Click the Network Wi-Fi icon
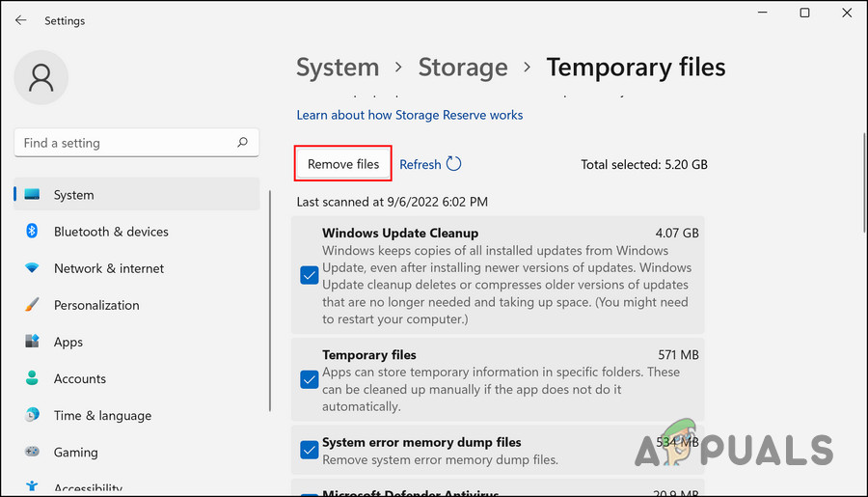868x497 pixels. (x=32, y=268)
